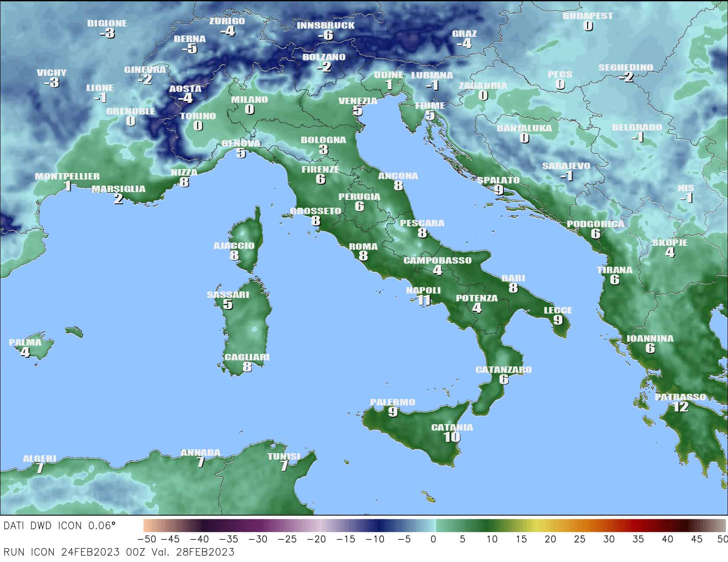Select the TORINO label
Viewport: 728px width, 562px height.
click(x=198, y=116)
